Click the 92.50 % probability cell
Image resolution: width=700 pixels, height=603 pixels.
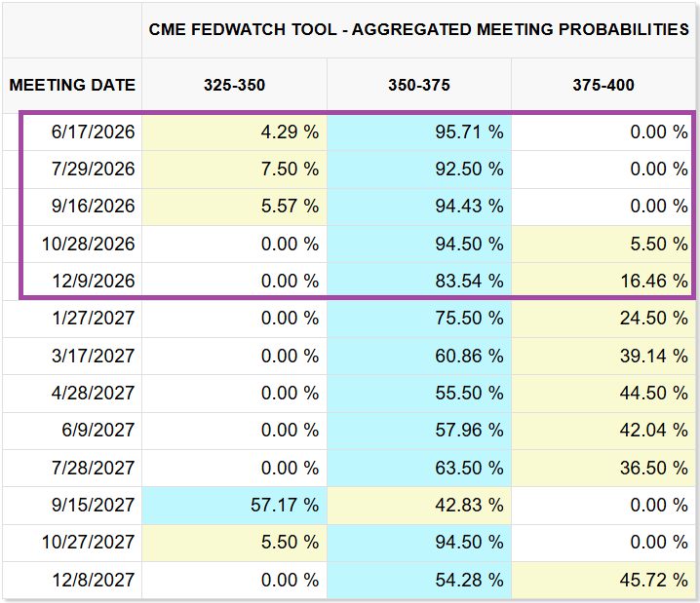[419, 170]
